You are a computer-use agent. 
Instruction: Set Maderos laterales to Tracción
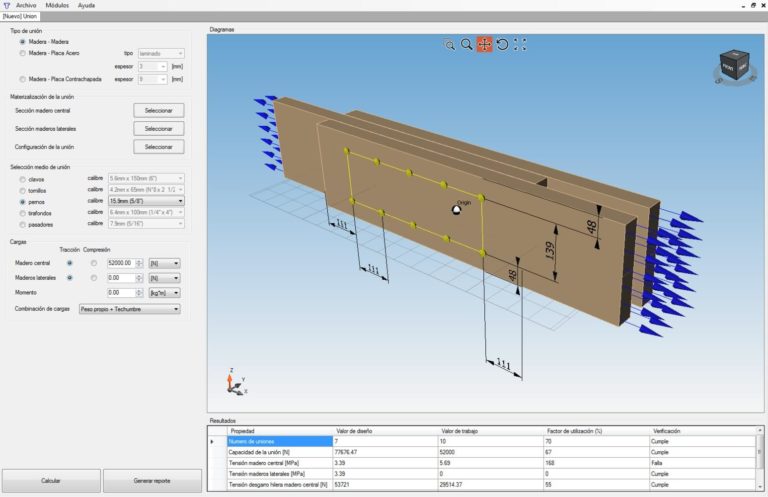tap(70, 278)
